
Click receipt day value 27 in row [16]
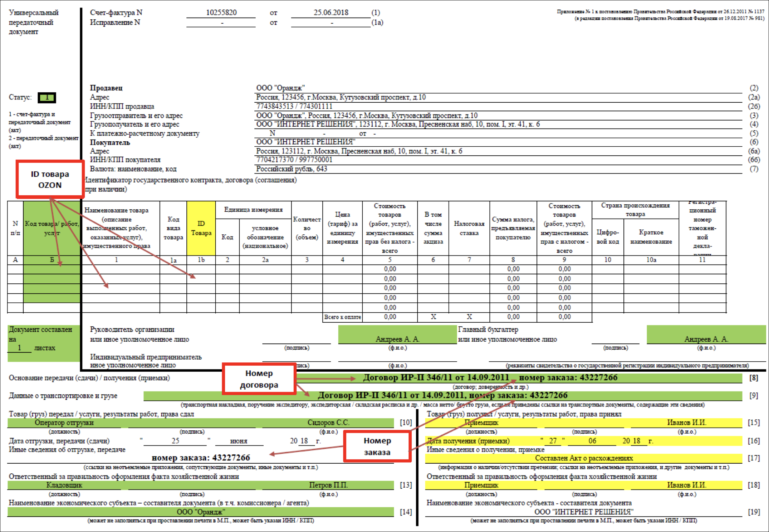(x=553, y=441)
